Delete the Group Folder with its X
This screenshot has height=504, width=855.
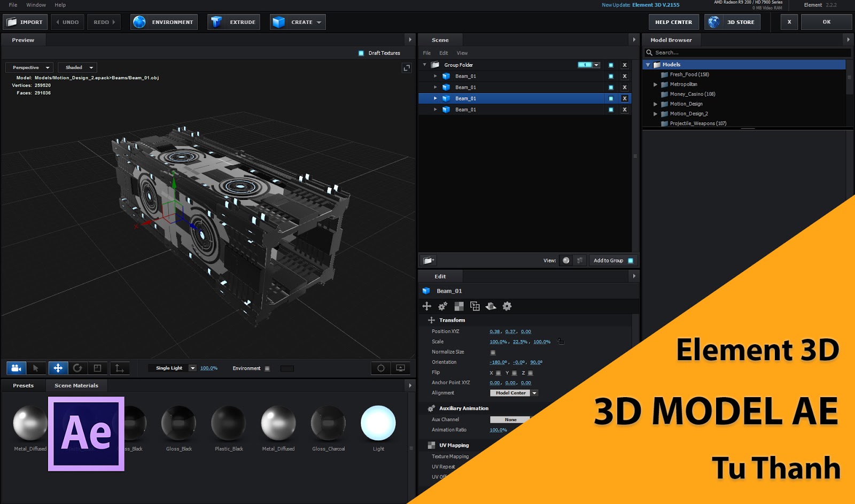click(624, 65)
